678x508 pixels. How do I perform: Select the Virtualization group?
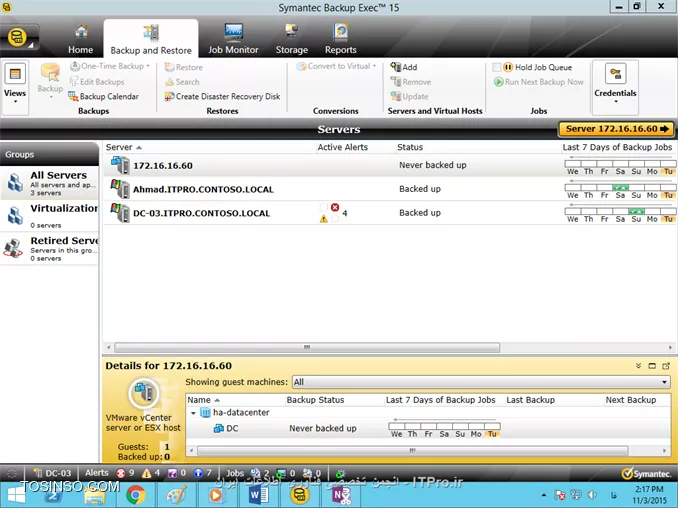[49, 216]
